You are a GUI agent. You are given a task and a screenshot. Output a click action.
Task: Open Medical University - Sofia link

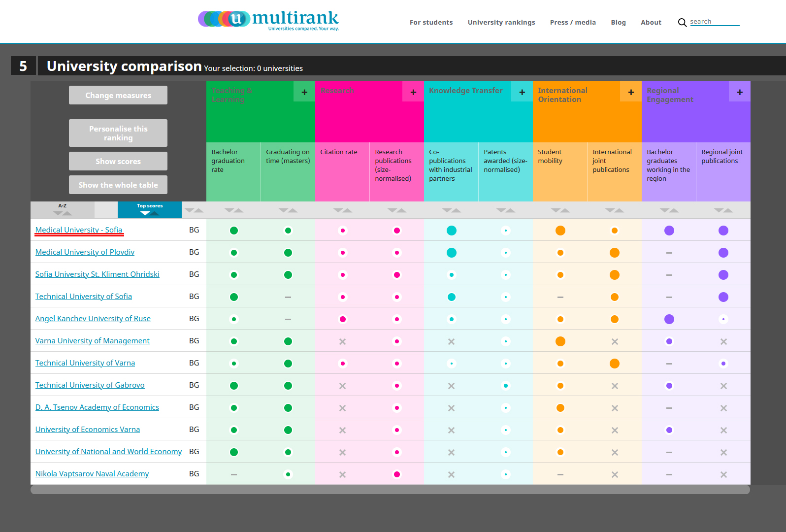coord(79,230)
